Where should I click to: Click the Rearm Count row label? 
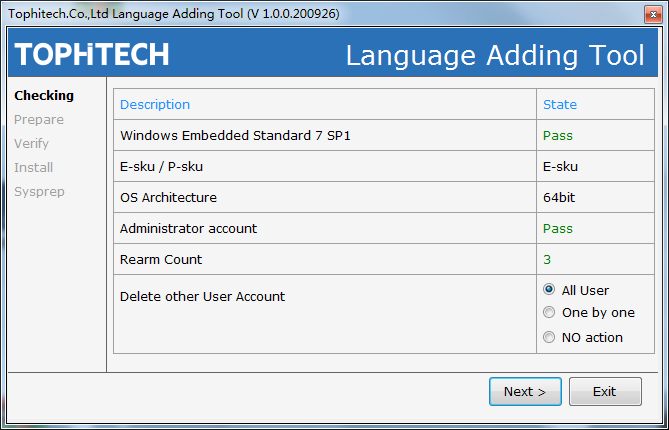[x=161, y=260]
